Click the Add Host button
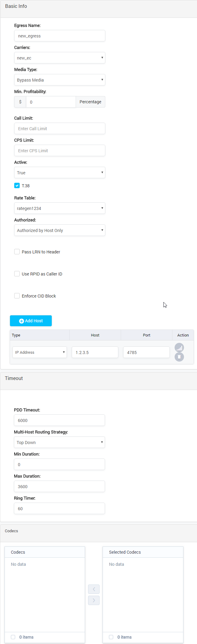The image size is (197, 644). [x=31, y=321]
